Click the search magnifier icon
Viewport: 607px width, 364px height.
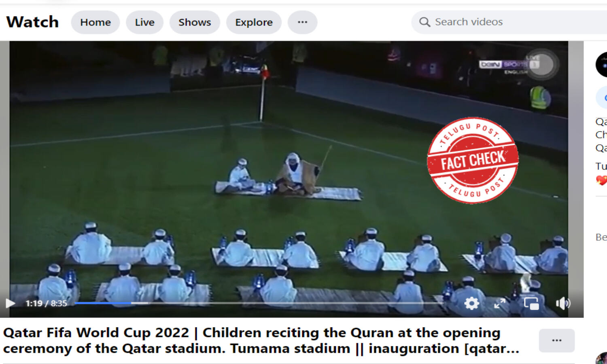coord(424,22)
